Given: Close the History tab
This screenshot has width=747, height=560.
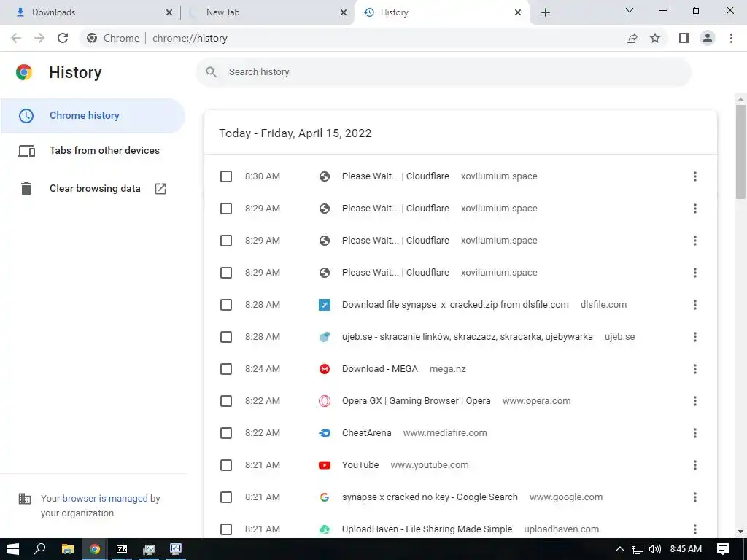Looking at the screenshot, I should coord(518,12).
